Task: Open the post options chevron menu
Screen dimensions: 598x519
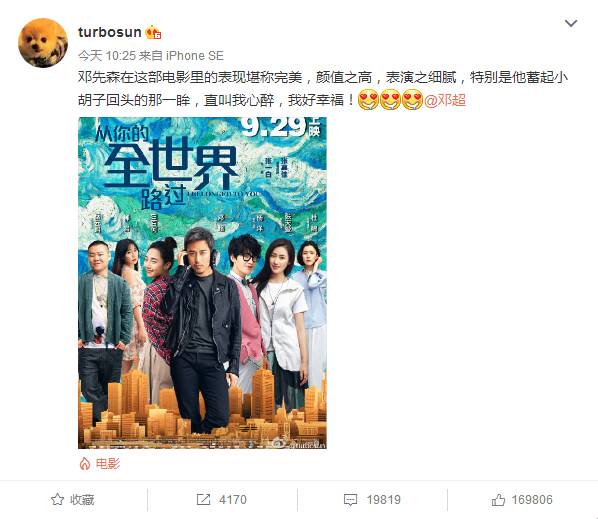Action: tap(571, 24)
